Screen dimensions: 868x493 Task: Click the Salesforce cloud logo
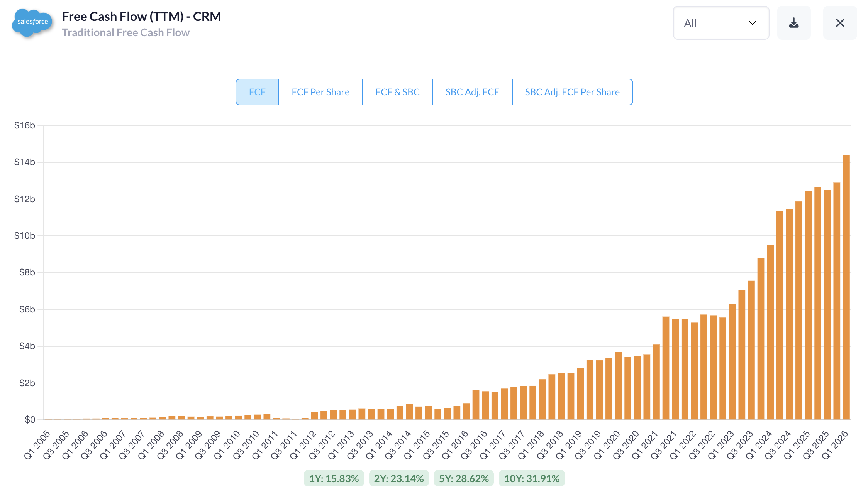click(32, 22)
